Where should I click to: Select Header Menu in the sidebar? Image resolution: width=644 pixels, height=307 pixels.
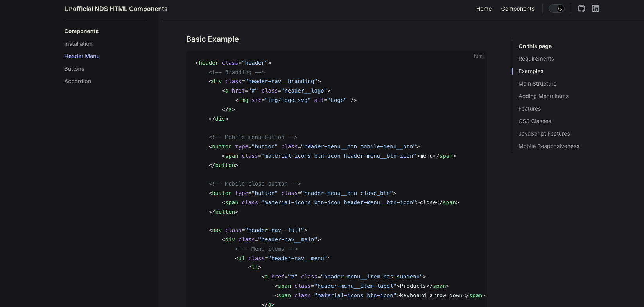tap(82, 56)
